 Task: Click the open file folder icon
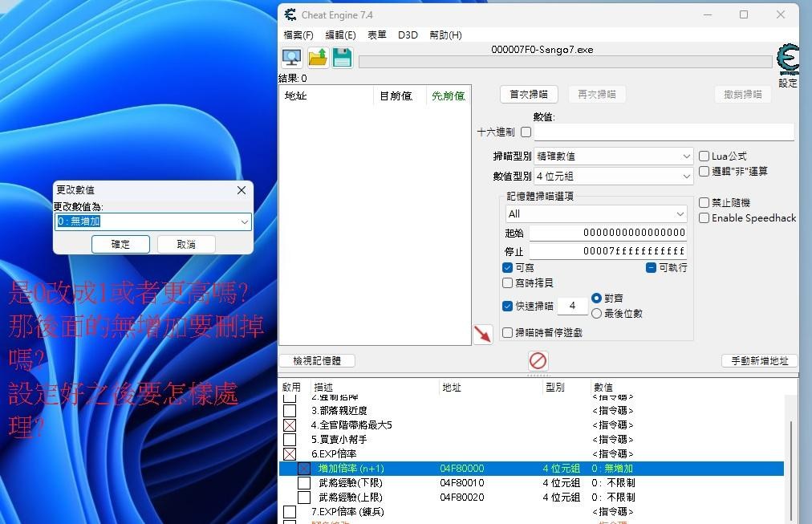[x=318, y=57]
